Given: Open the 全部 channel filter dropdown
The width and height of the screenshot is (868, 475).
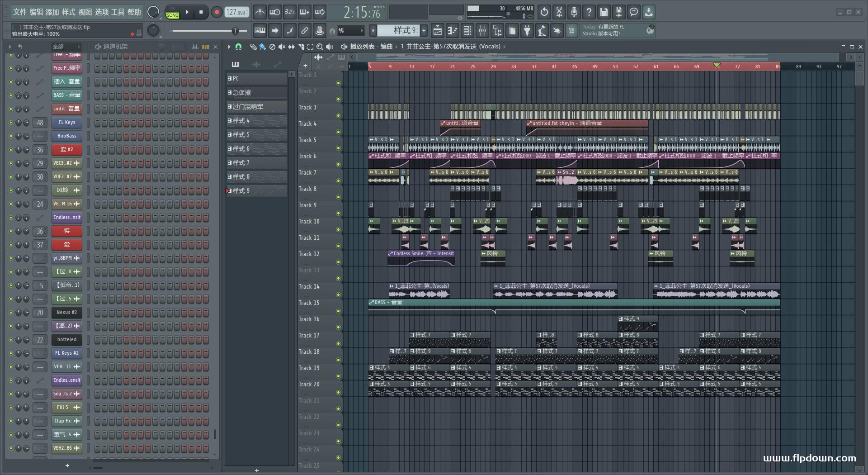Looking at the screenshot, I should tap(66, 47).
